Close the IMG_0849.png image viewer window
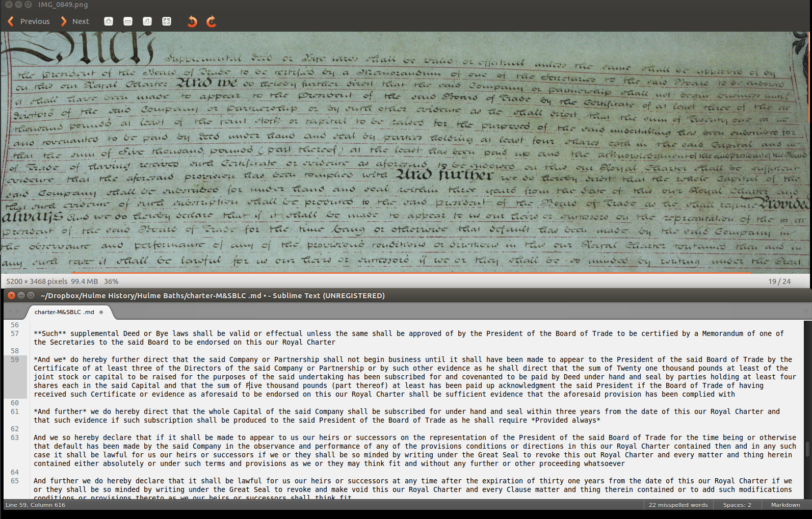The height and width of the screenshot is (519, 812). point(9,5)
